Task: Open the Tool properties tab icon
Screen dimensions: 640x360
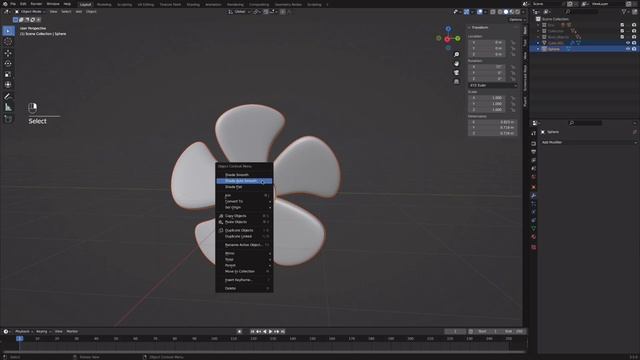Action: (x=533, y=133)
